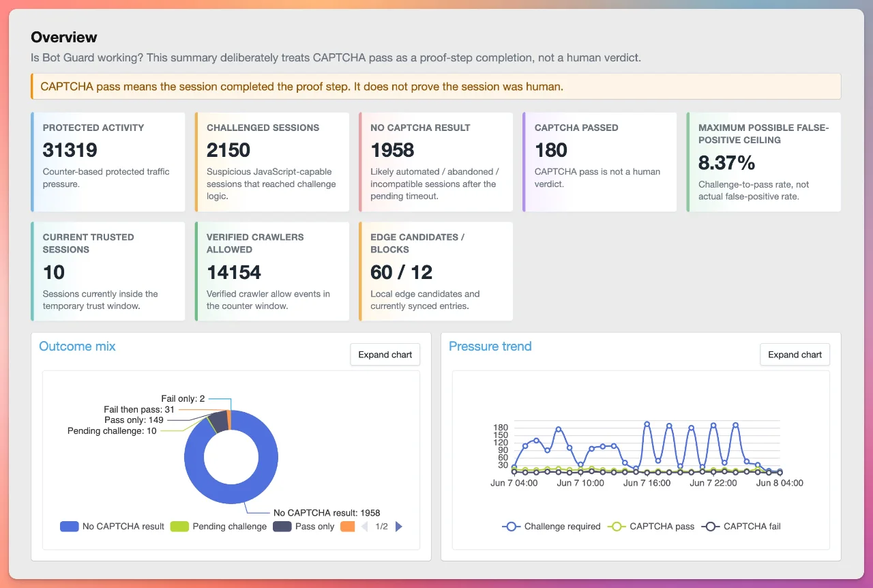Open the Verified Crawlers Allowed card

(x=272, y=271)
